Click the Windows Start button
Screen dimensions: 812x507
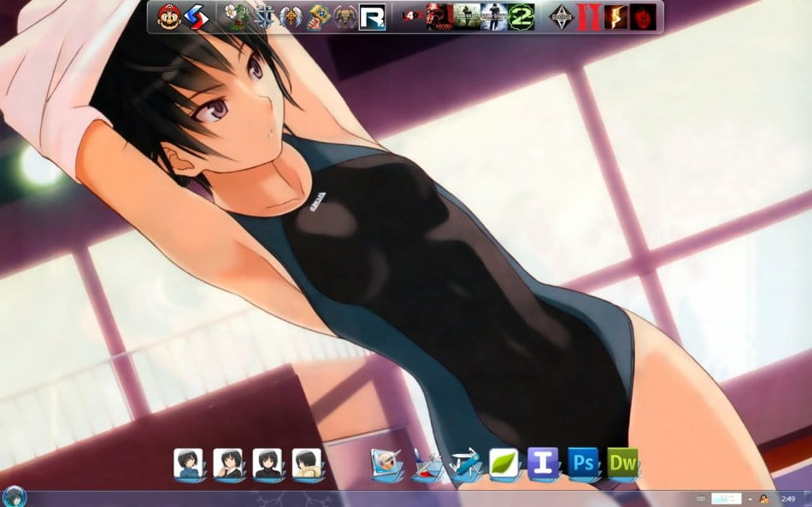[x=15, y=497]
